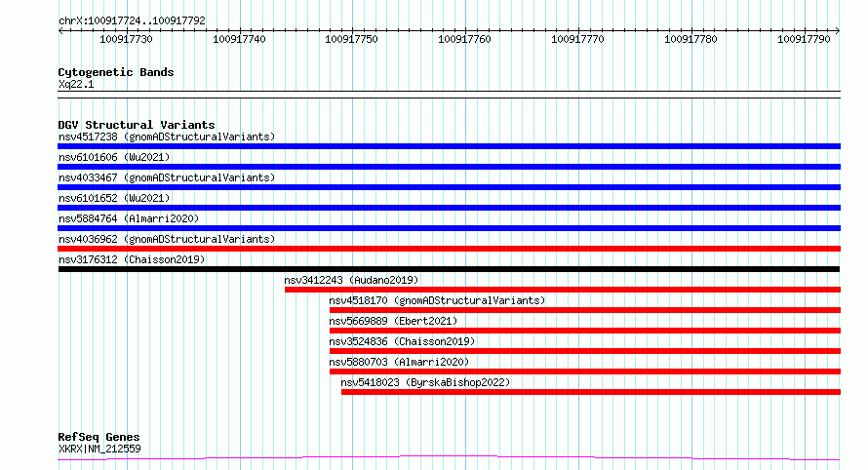Click ruler position 100917770

coord(577,39)
